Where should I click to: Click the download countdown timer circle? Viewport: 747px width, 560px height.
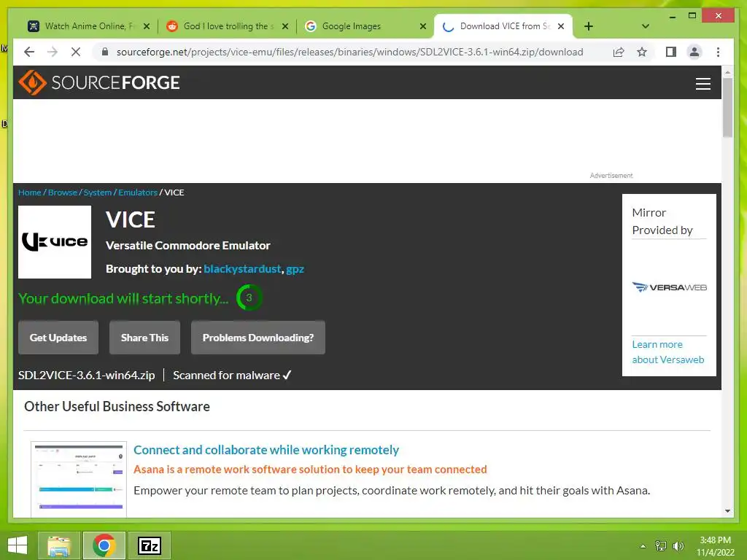coord(249,297)
